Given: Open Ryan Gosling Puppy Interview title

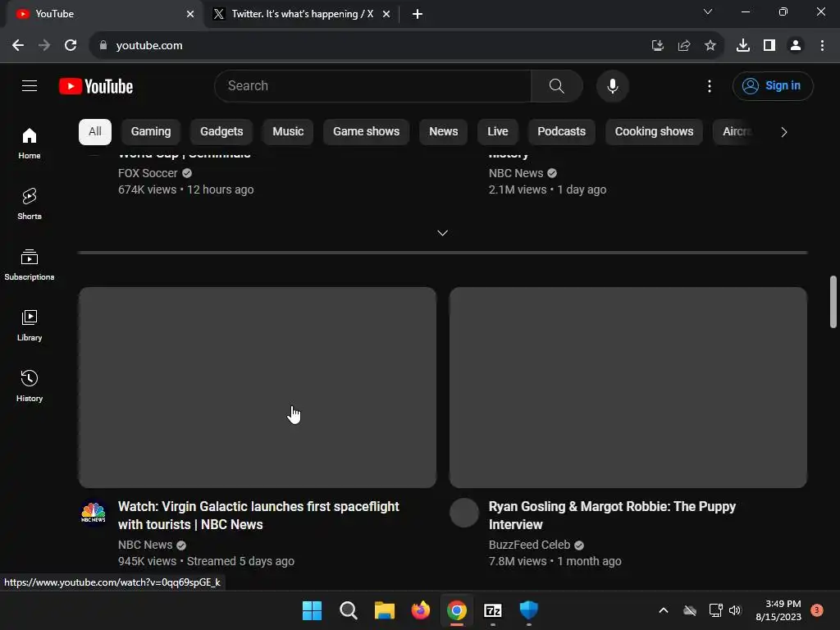Looking at the screenshot, I should point(612,515).
